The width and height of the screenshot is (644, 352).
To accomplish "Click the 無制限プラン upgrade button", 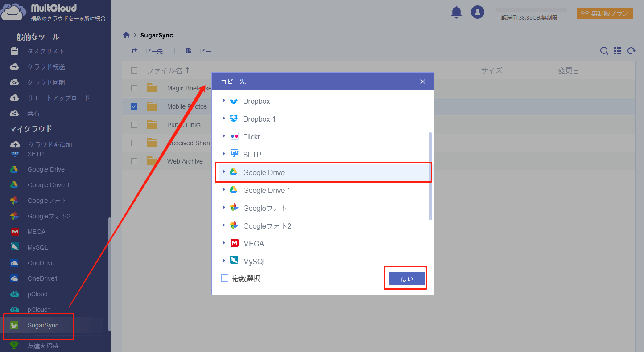I will 605,13.
